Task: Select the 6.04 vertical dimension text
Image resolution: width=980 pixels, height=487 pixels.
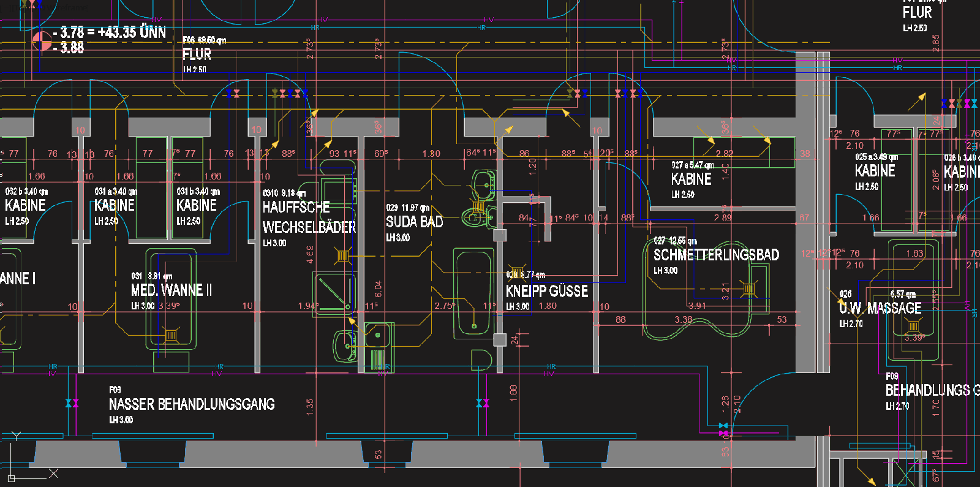Action: pyautogui.click(x=378, y=289)
